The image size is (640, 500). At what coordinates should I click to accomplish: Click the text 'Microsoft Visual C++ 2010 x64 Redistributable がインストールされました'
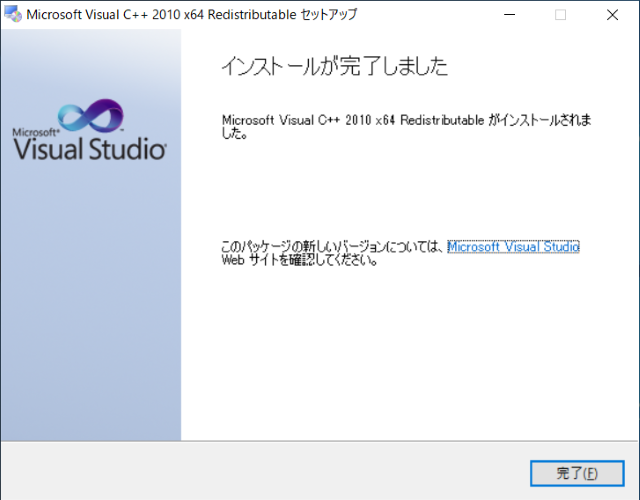click(407, 126)
